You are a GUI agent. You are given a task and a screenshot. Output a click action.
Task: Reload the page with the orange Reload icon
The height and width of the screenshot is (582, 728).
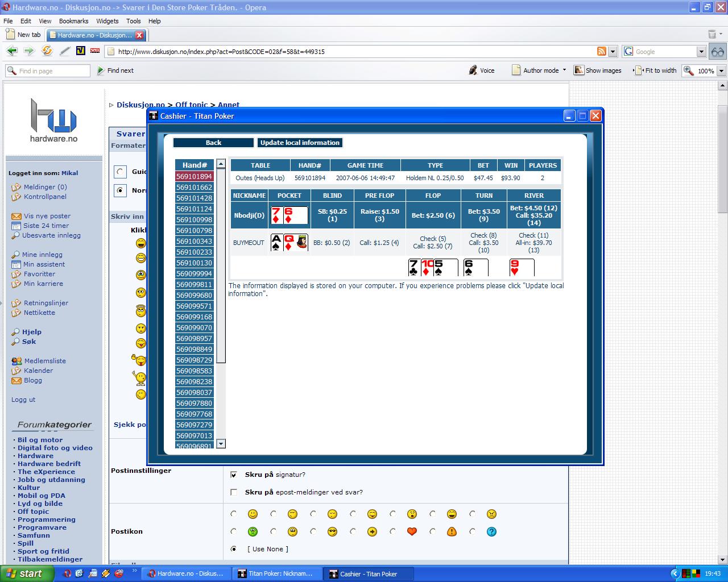tap(47, 51)
